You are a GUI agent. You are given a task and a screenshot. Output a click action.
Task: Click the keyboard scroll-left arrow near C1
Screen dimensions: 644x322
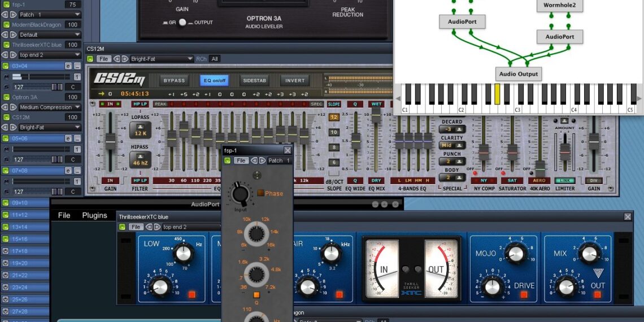click(398, 99)
